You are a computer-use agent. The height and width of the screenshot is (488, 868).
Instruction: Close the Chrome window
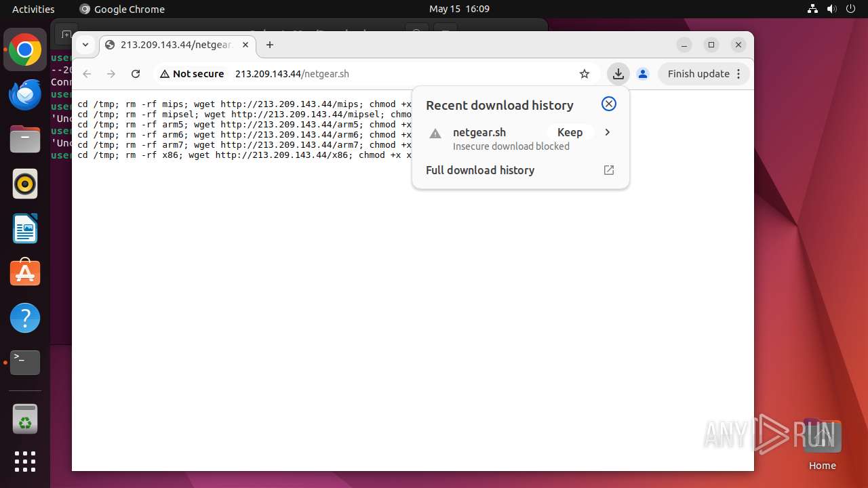click(738, 45)
